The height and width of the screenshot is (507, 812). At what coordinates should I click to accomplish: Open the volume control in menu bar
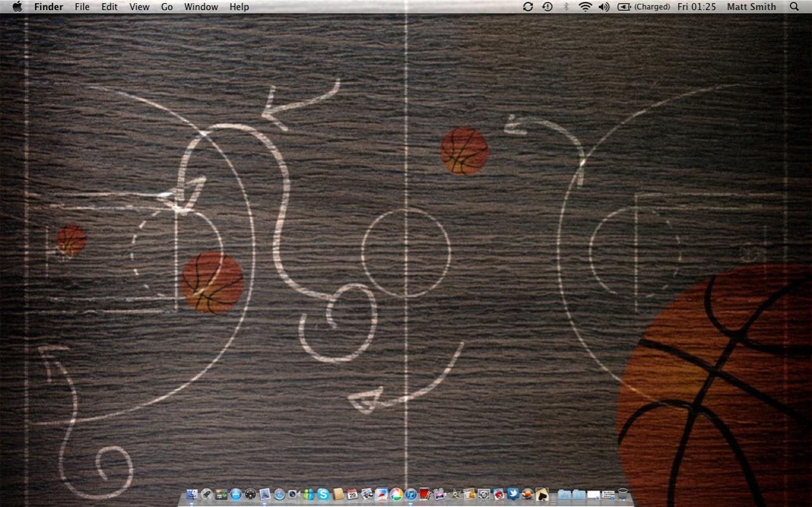[x=604, y=6]
